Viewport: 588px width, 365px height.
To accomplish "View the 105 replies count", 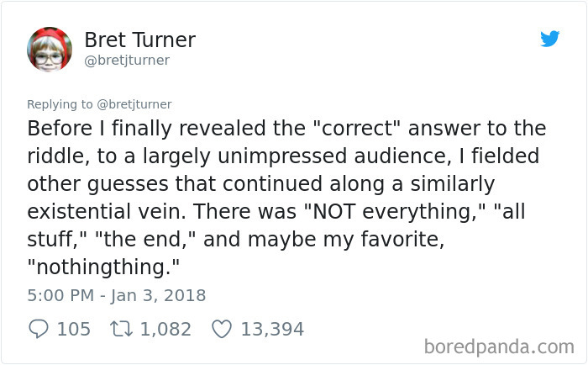I will coord(73,329).
